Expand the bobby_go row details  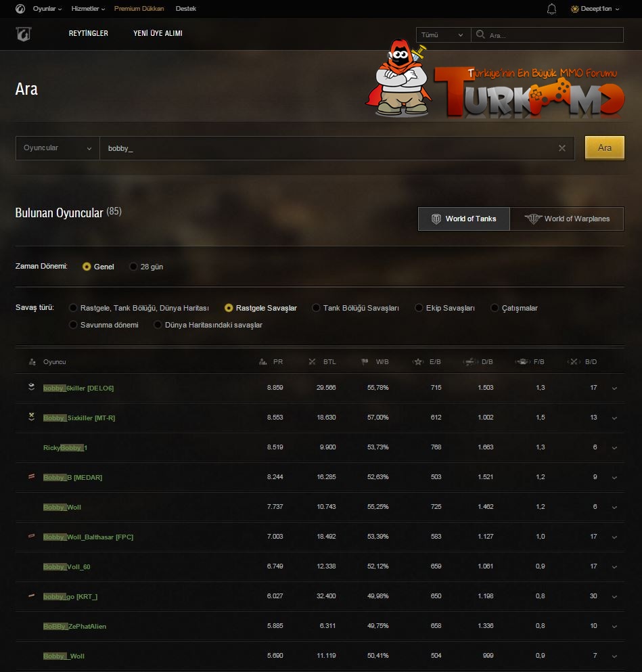point(614,597)
